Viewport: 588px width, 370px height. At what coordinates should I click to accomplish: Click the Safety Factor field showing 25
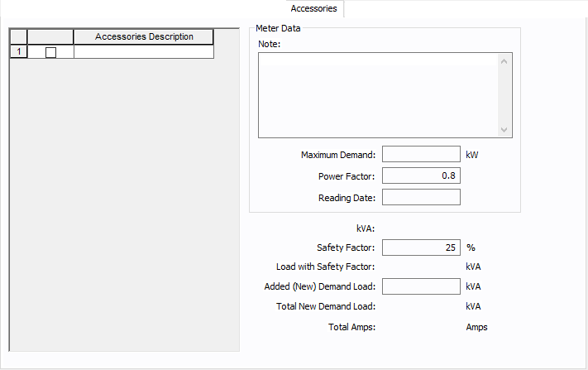(x=420, y=247)
